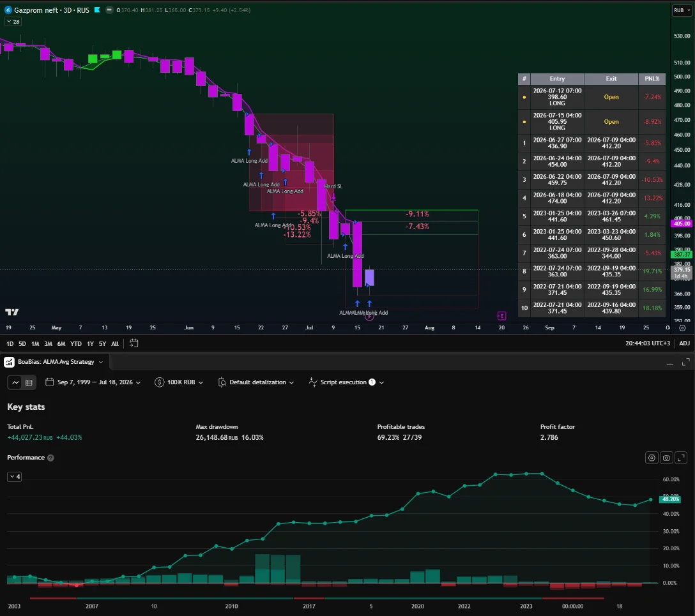
Task: Select the 1M time range
Action: [35, 343]
